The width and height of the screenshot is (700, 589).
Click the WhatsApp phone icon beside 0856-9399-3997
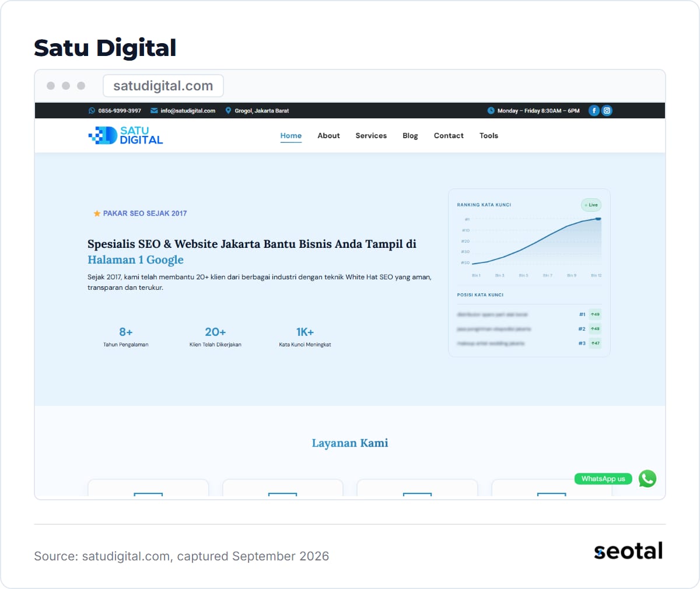pyautogui.click(x=92, y=111)
